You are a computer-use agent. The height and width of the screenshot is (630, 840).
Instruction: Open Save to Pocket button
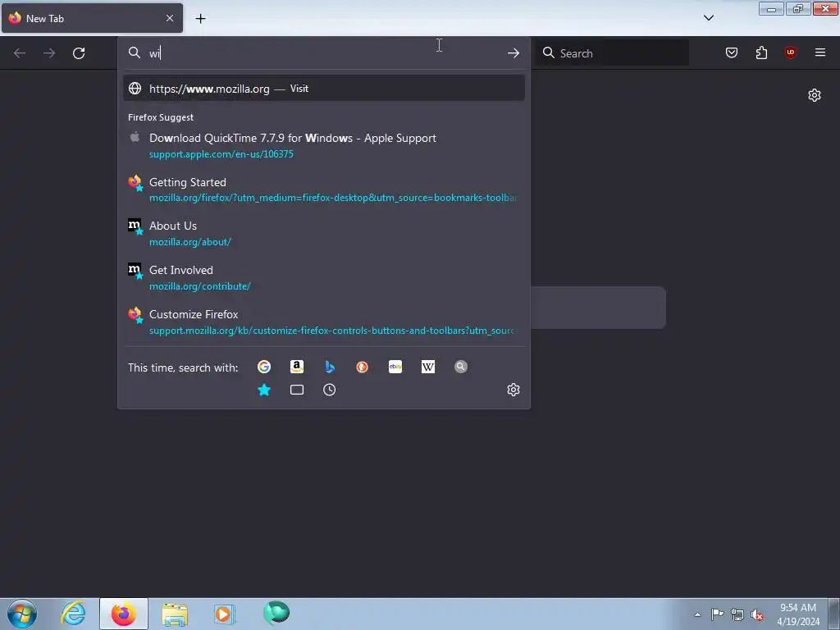pyautogui.click(x=732, y=52)
